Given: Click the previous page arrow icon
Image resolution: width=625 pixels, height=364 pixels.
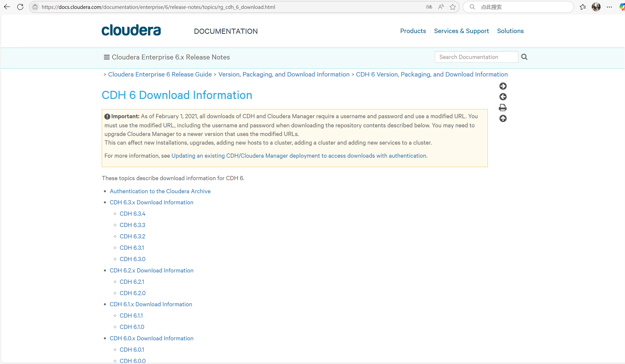Looking at the screenshot, I should [503, 97].
